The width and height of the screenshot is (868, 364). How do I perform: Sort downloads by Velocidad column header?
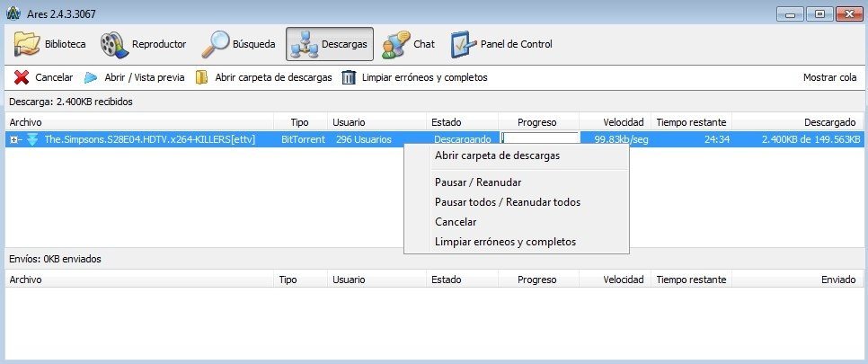615,122
